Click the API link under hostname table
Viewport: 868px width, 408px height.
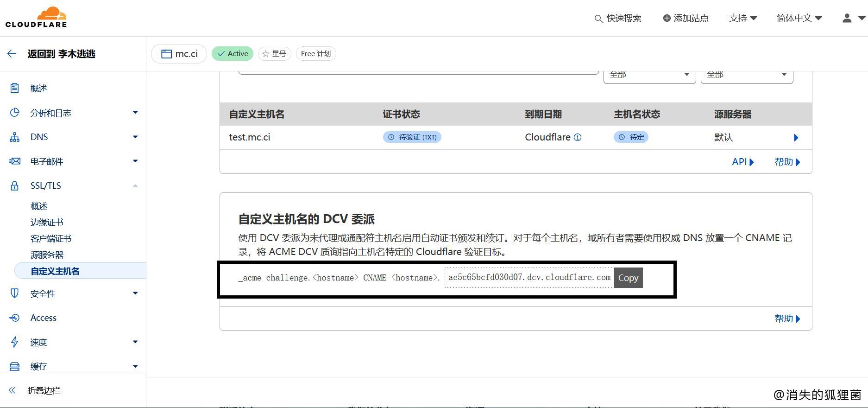click(743, 162)
